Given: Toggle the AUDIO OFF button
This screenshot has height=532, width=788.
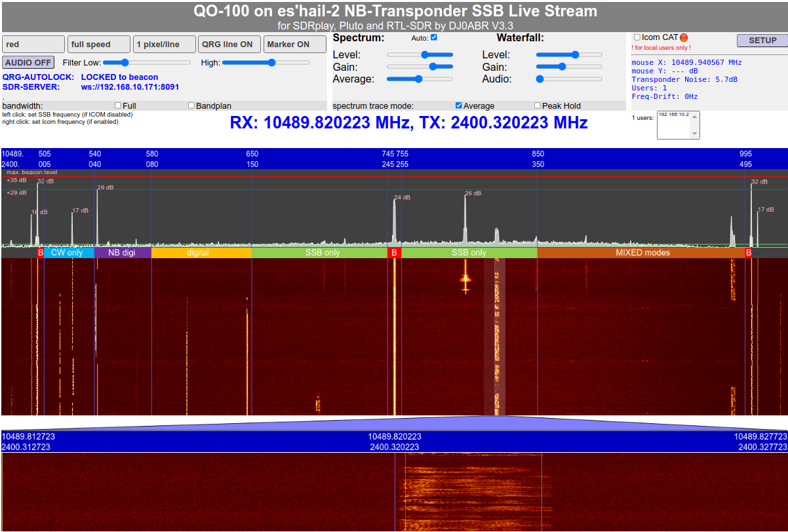Looking at the screenshot, I should point(28,63).
